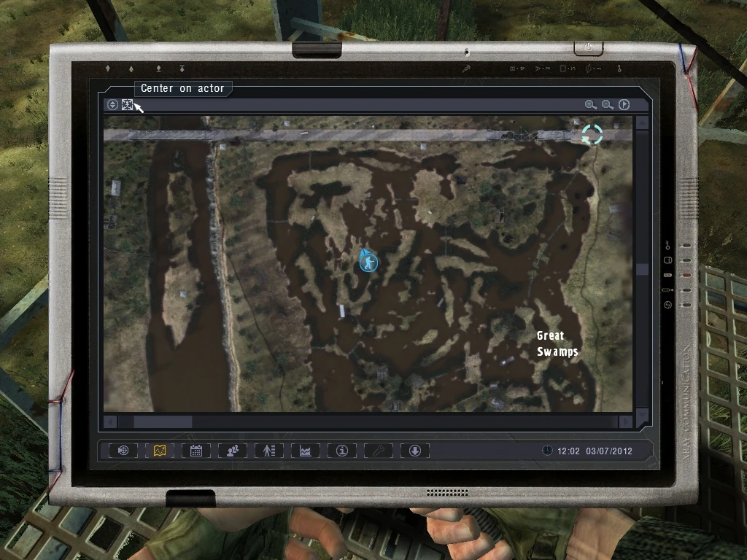
Task: Open the encyclopedia info tab
Action: (x=342, y=451)
